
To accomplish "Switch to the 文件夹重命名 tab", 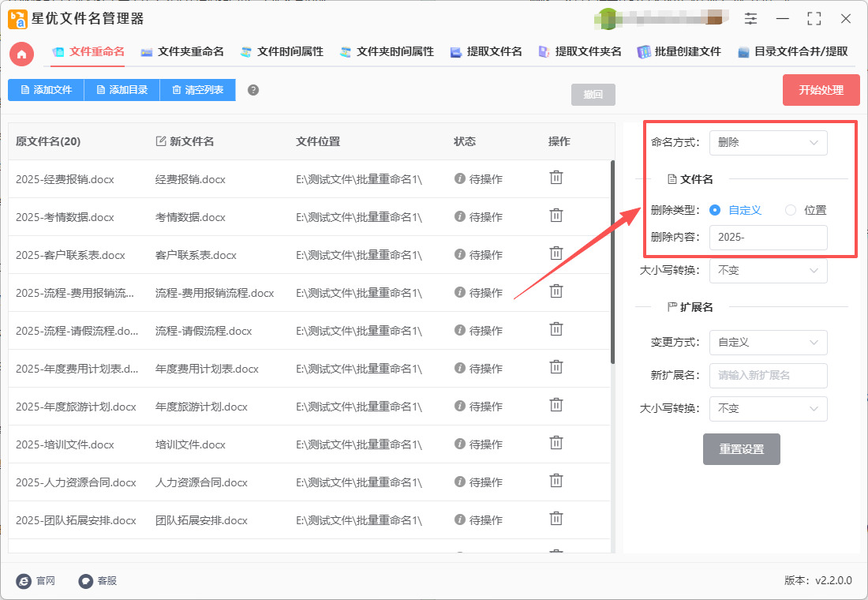I will click(x=182, y=52).
